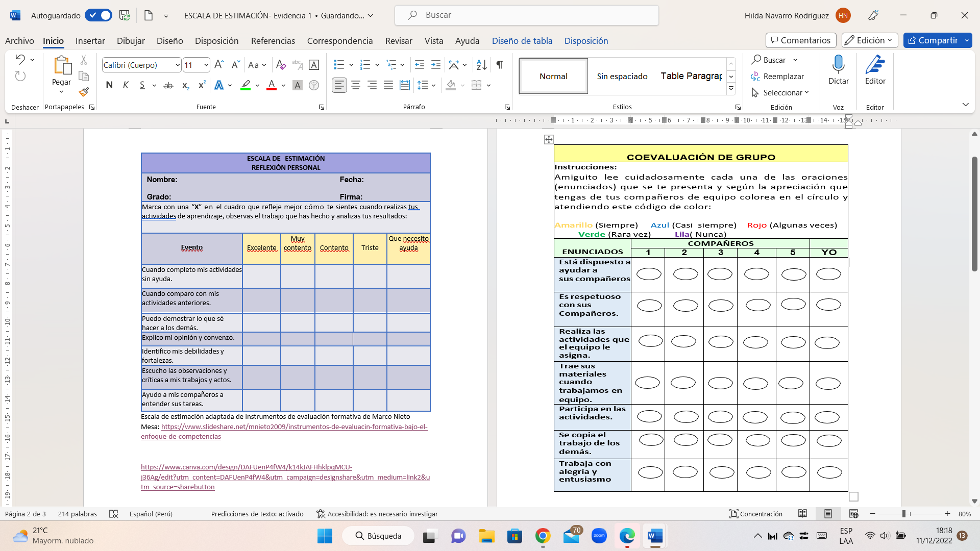980x551 pixels.
Task: Center align the paragraph text
Action: click(x=356, y=86)
